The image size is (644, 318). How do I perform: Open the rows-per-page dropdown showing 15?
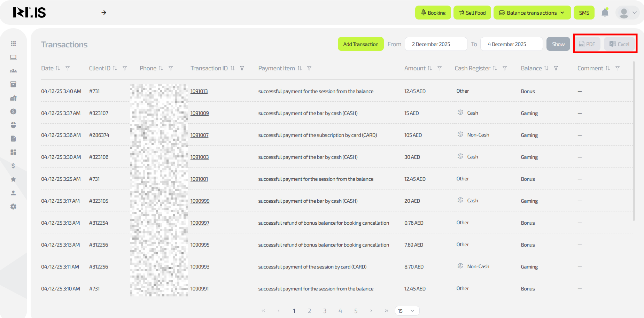pos(407,311)
